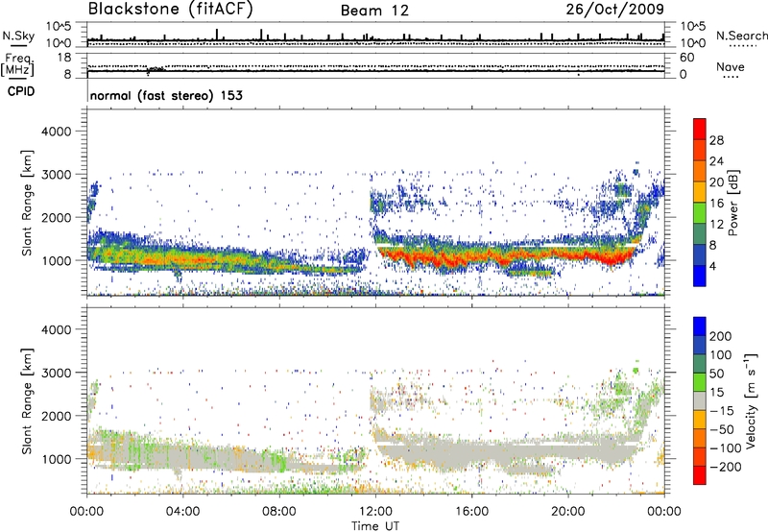Click the red top segment of Power colorbar
Screen dimensions: 768x532
tap(700, 129)
